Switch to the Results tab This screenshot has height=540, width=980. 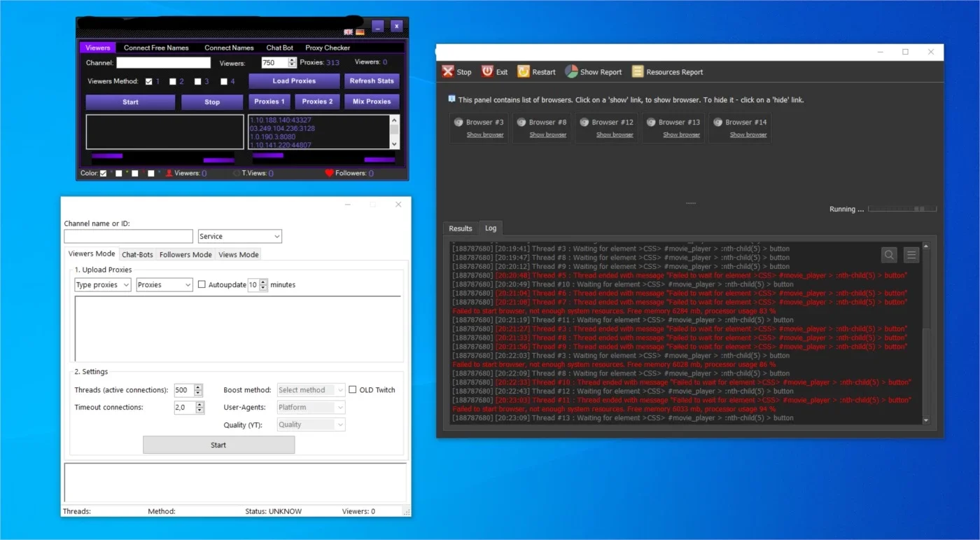(461, 228)
